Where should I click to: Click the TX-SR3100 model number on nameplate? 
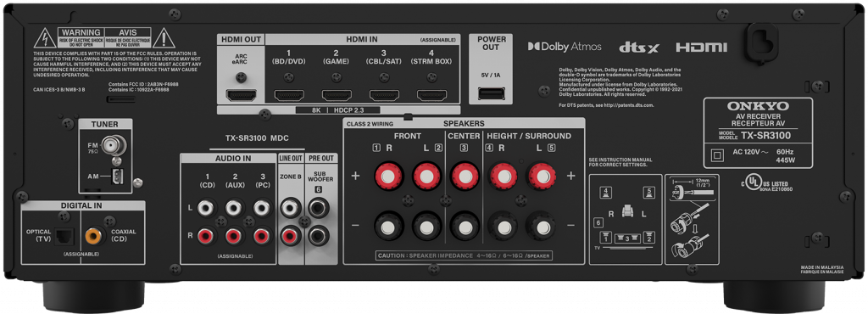click(766, 135)
